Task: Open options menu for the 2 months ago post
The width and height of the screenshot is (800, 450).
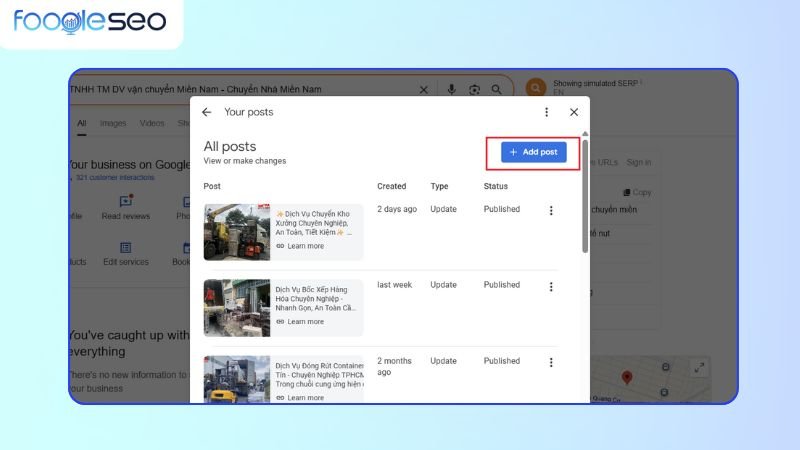Action: [551, 362]
